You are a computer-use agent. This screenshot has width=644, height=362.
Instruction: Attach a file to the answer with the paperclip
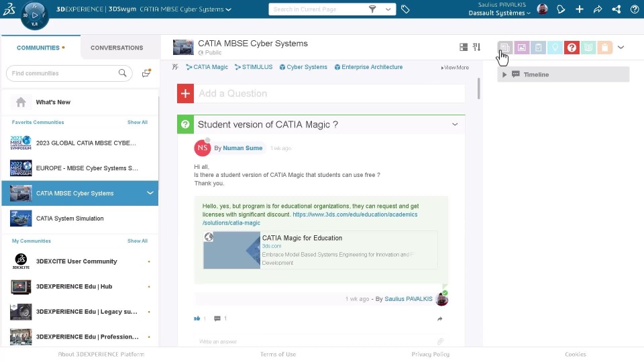(440, 341)
